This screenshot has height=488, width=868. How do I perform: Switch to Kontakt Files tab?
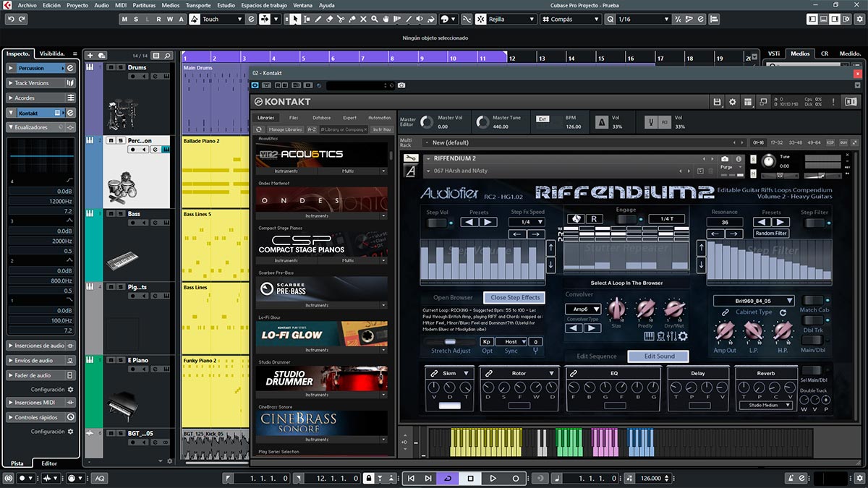coord(294,117)
